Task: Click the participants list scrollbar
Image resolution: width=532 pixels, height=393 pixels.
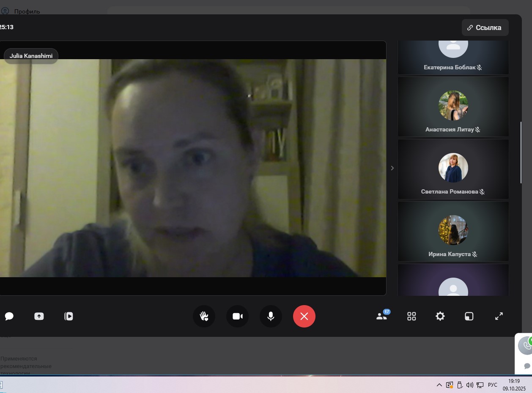Action: [521, 153]
